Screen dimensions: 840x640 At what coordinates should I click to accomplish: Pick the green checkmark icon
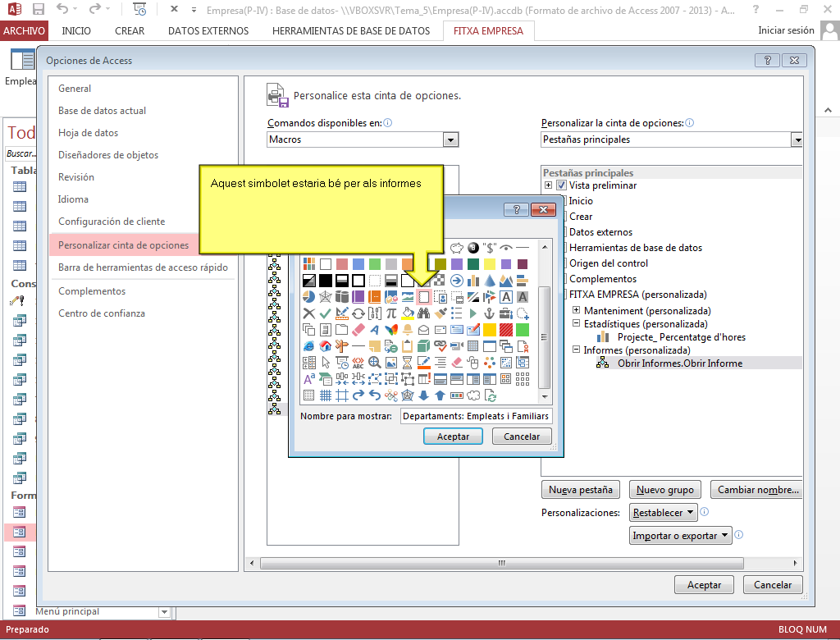pos(325,313)
